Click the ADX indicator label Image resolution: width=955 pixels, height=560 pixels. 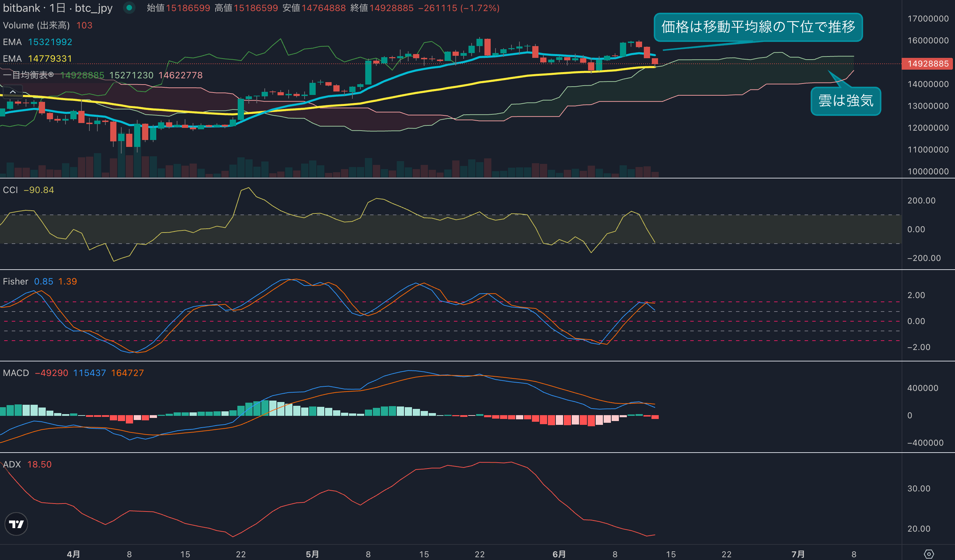pos(12,464)
